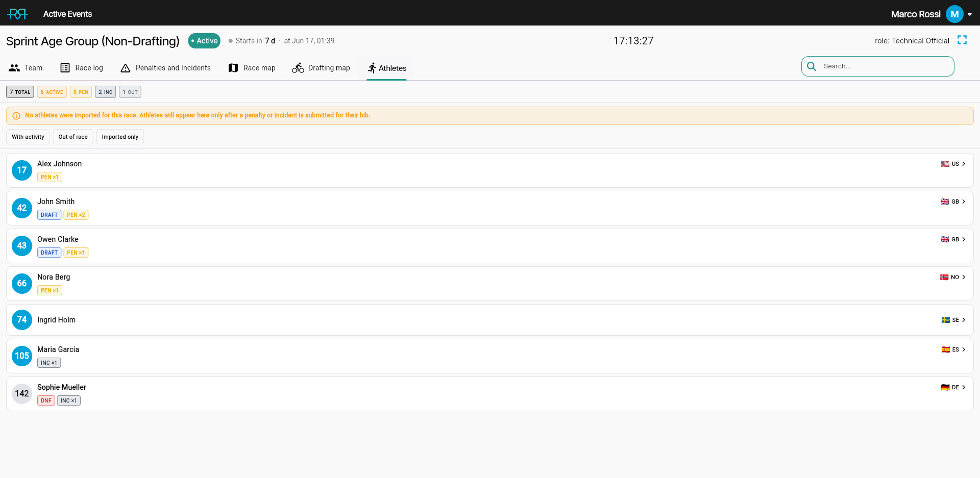The width and height of the screenshot is (980, 478).
Task: Click the warning banner info icon
Action: click(x=16, y=116)
